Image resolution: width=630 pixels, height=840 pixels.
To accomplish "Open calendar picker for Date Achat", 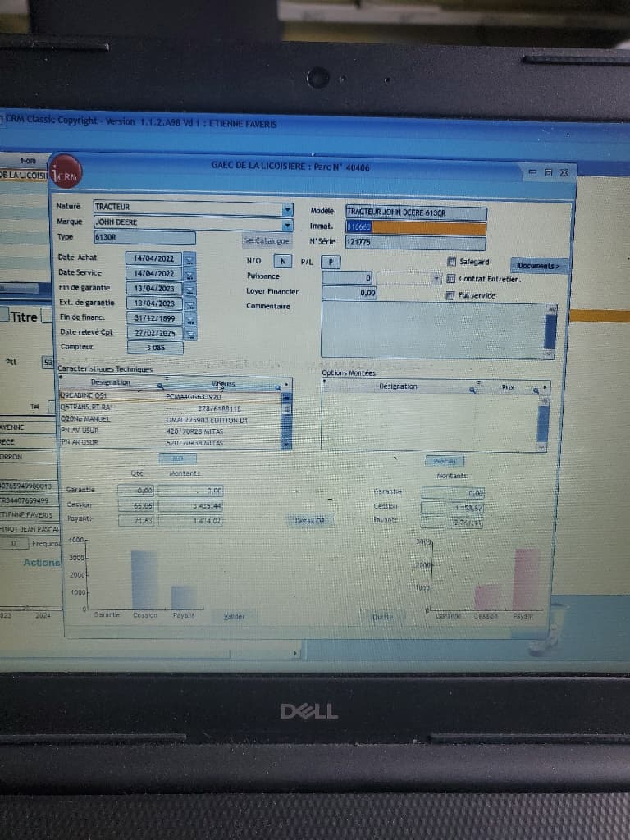I will pyautogui.click(x=189, y=260).
